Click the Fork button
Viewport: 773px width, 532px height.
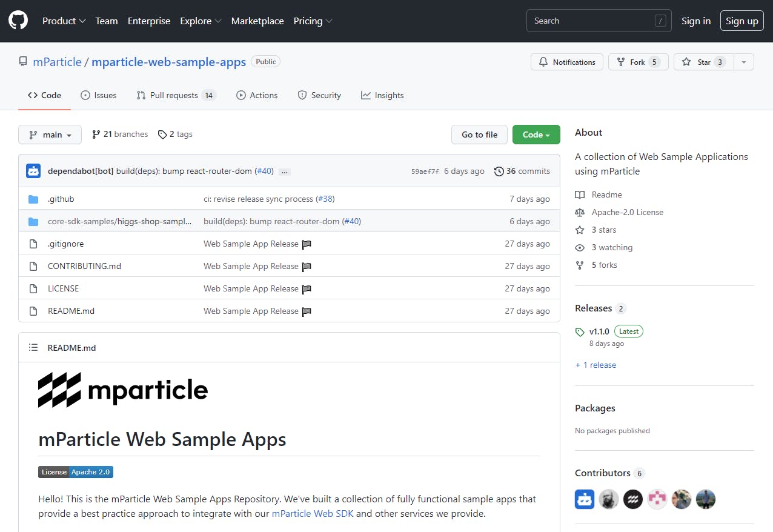pos(639,62)
